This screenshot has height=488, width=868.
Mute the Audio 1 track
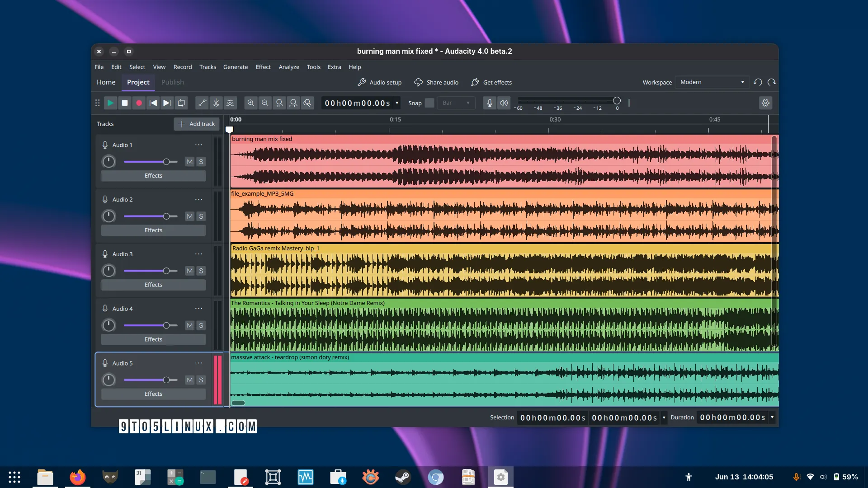point(190,162)
